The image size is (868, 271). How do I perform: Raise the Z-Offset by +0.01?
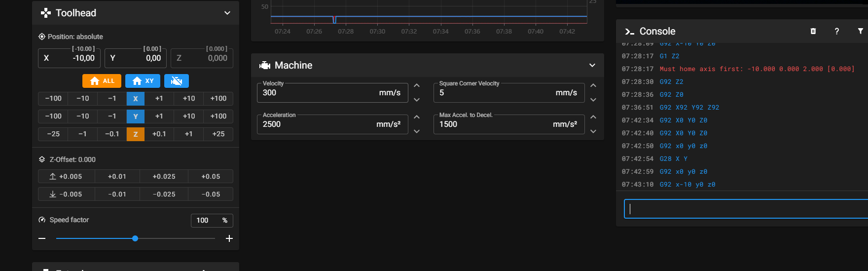tap(117, 177)
